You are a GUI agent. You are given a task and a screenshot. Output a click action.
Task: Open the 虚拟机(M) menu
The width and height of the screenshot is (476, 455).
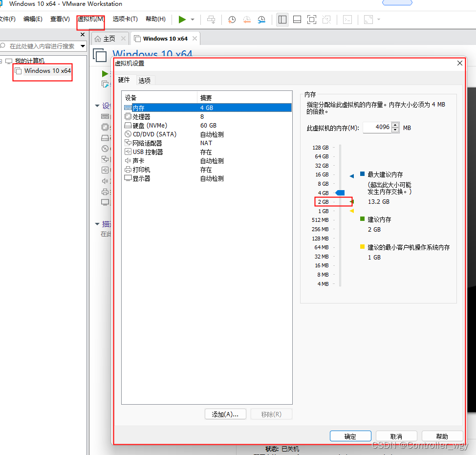tap(90, 19)
